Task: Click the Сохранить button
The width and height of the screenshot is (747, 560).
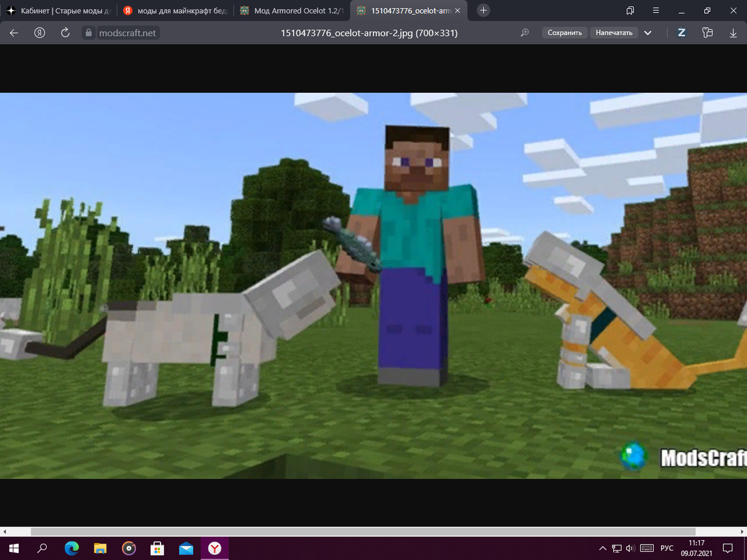Action: (x=565, y=33)
